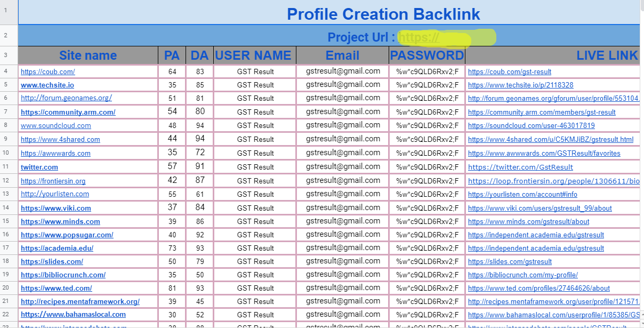The width and height of the screenshot is (644, 328).
Task: Open the https://www.ted.com/profiles/27464626/about link
Action: [538, 288]
